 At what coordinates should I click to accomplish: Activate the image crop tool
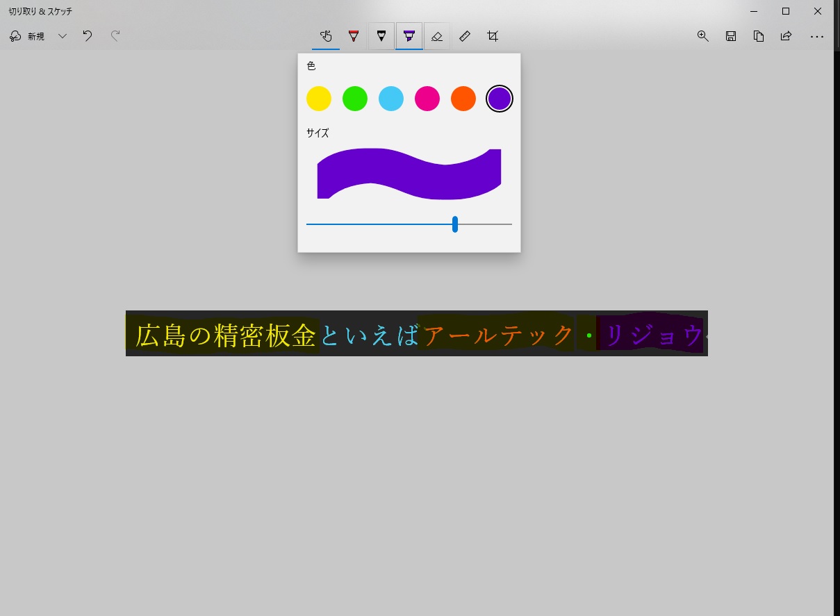pos(493,36)
